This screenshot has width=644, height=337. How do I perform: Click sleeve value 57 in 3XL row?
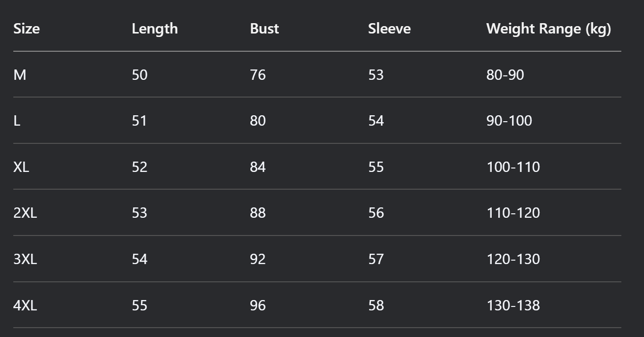(376, 259)
